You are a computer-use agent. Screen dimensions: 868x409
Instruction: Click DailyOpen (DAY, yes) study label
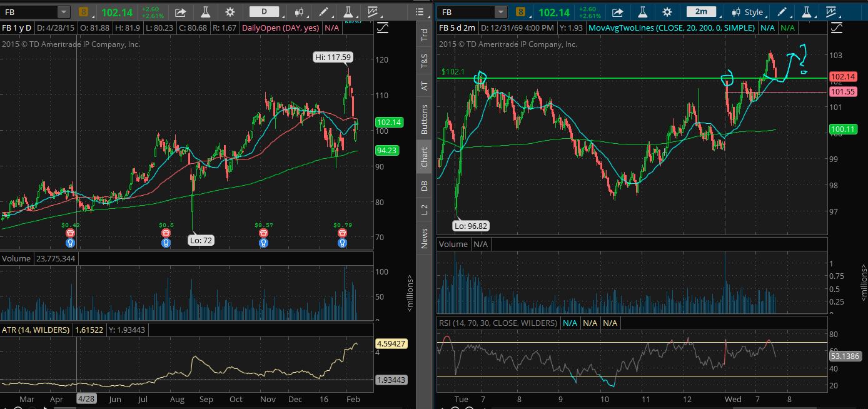tap(281, 28)
